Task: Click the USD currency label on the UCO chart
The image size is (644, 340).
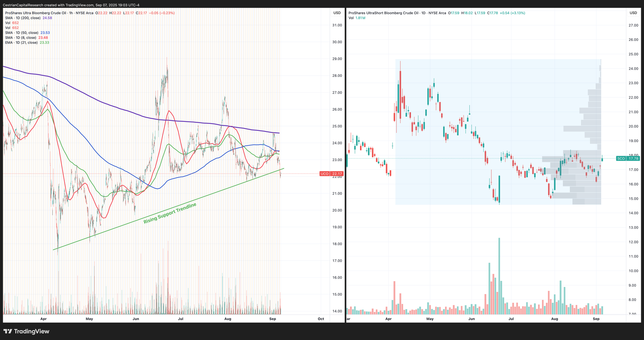Action: coord(337,13)
